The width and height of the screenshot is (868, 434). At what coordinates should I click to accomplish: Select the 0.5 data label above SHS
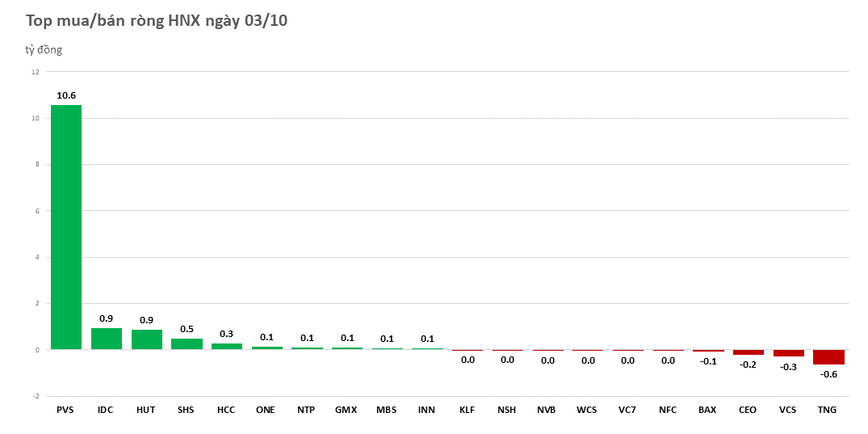click(x=187, y=329)
